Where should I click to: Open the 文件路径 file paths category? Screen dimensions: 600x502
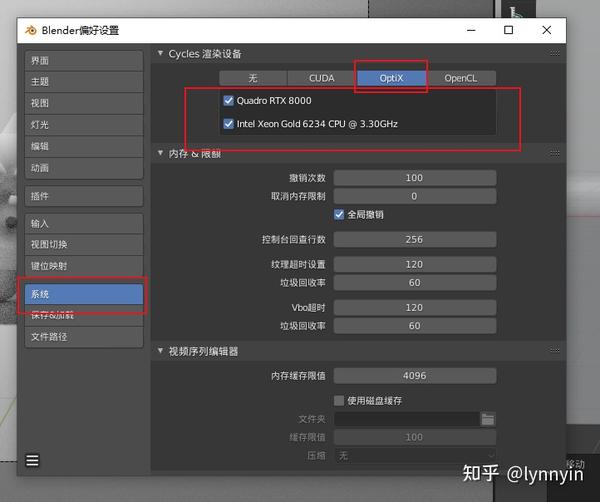(84, 337)
